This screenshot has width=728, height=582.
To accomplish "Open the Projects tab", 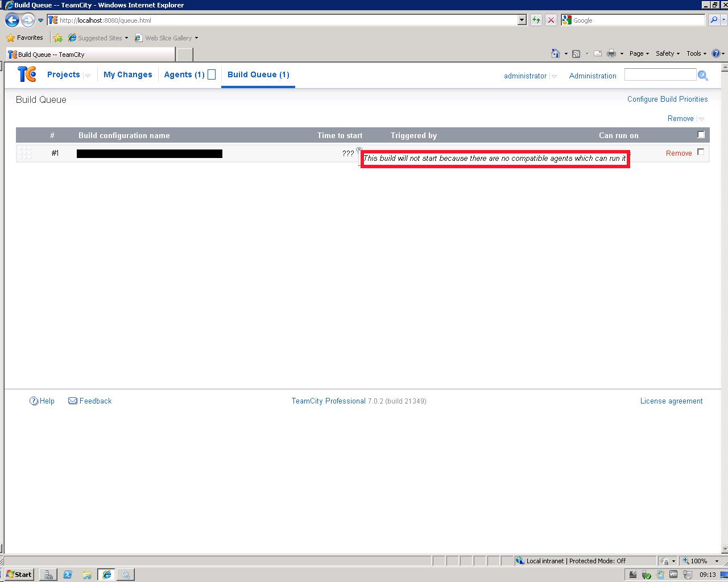I will pyautogui.click(x=64, y=74).
